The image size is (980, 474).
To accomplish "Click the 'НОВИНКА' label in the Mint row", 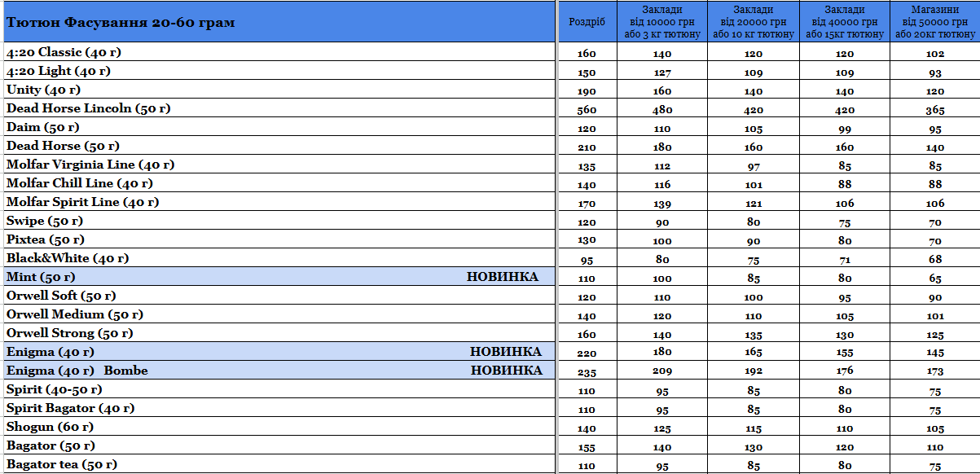I will tap(503, 277).
